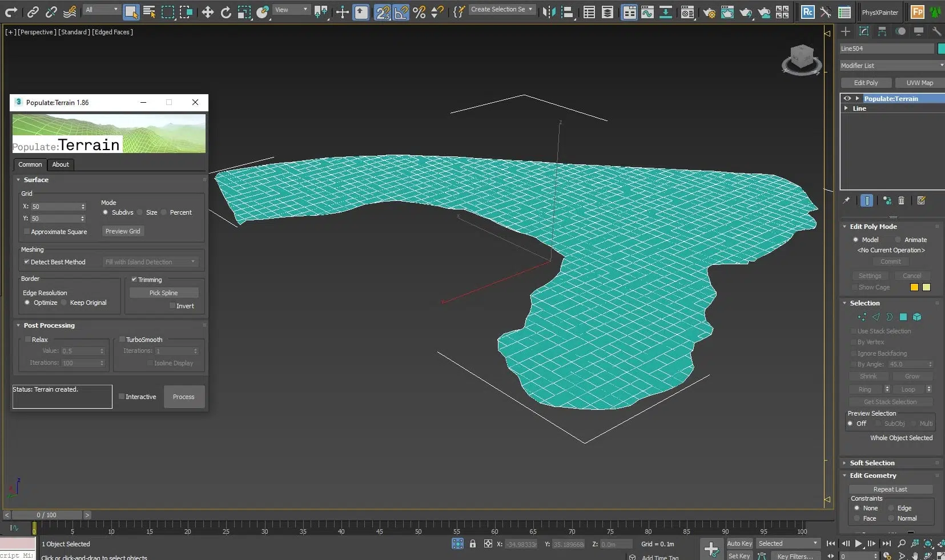Image resolution: width=945 pixels, height=560 pixels.
Task: Remove modifier with the trash icon
Action: tap(901, 200)
